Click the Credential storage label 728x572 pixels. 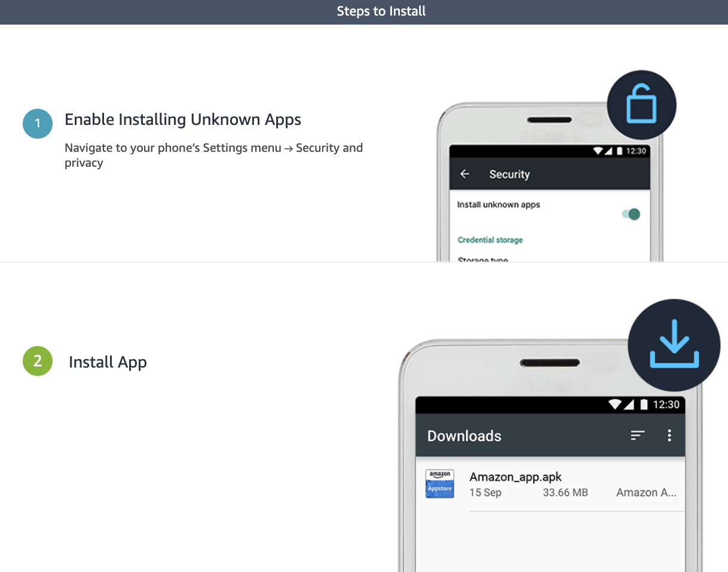(x=490, y=240)
